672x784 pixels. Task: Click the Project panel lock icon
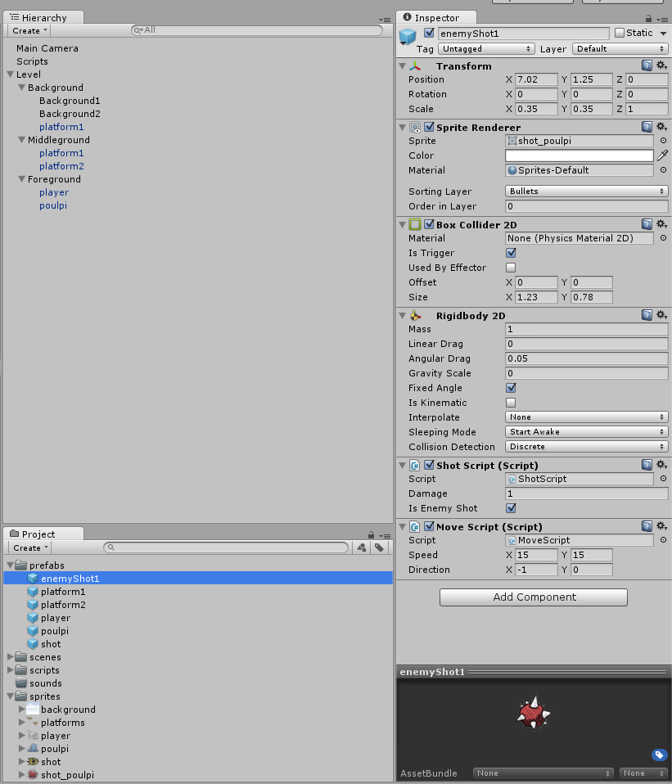371,535
